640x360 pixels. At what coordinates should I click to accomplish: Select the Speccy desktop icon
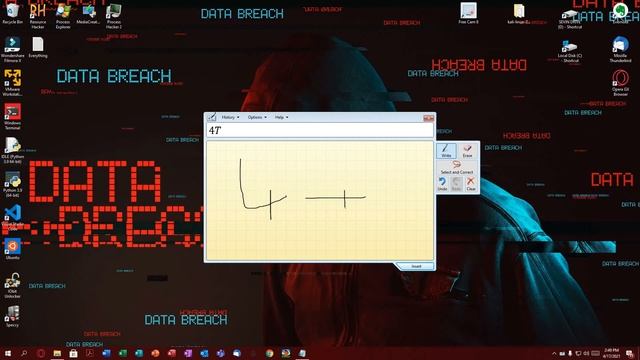12,316
